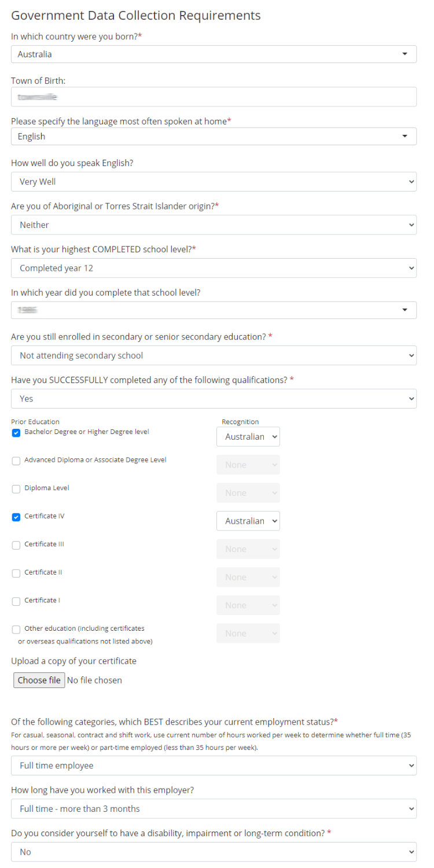This screenshot has width=434, height=868.
Task: Tick the Diploma Level checkbox
Action: (16, 489)
